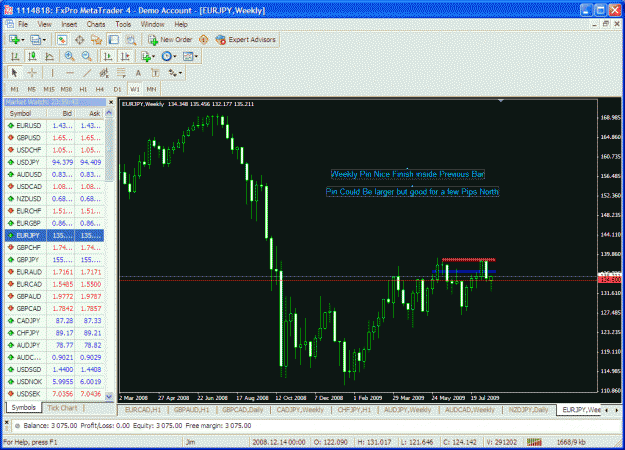Select the Cursor arrow tool

[x=15, y=73]
